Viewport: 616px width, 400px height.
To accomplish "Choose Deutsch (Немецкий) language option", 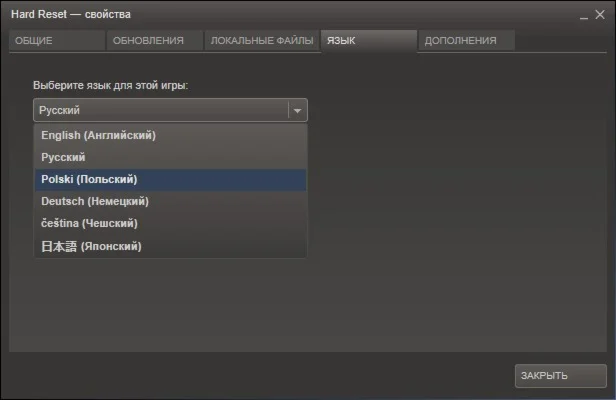I will point(170,202).
